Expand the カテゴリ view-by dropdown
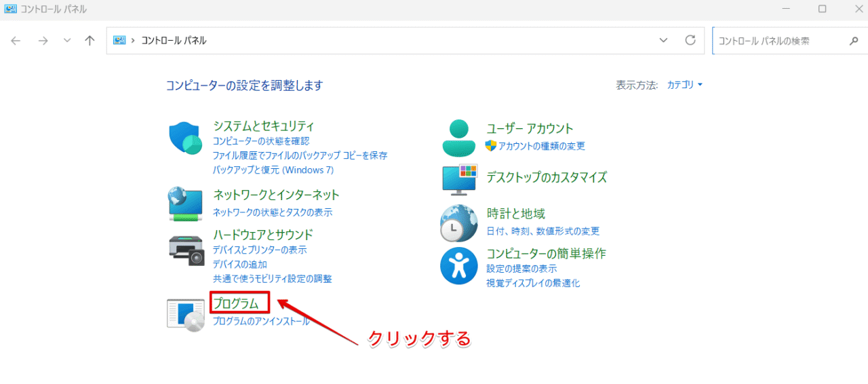868x384 pixels. [x=685, y=85]
